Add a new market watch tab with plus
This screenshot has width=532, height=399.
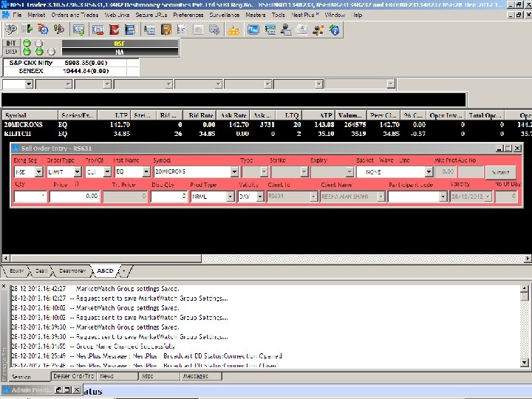click(124, 270)
